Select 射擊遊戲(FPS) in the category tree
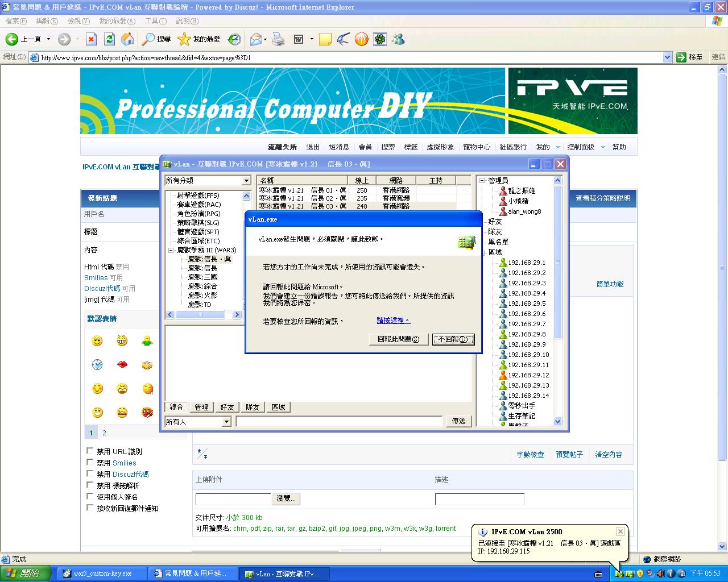The width and height of the screenshot is (728, 582). tap(198, 196)
